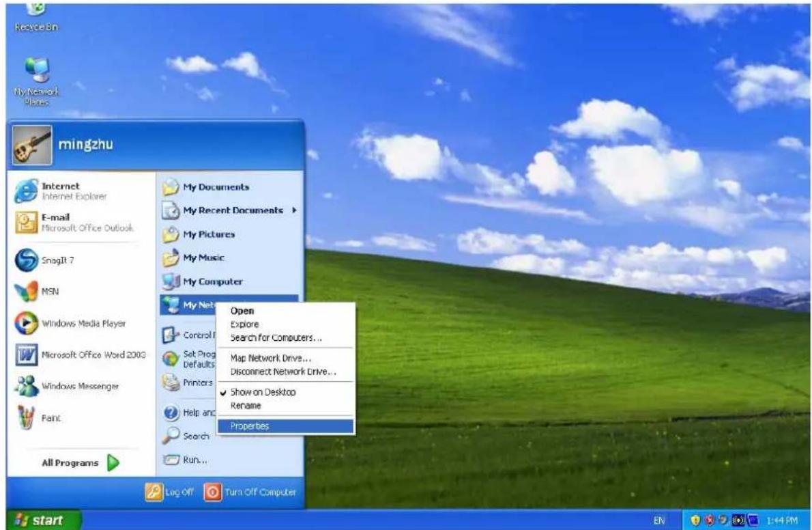Open the SnagIt 7 program icon

pos(26,260)
